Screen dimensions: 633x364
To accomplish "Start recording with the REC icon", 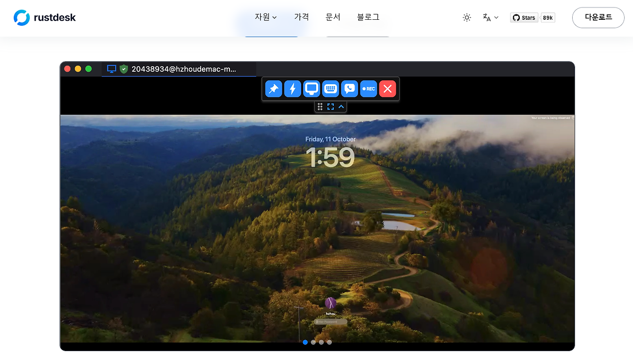I will click(368, 89).
